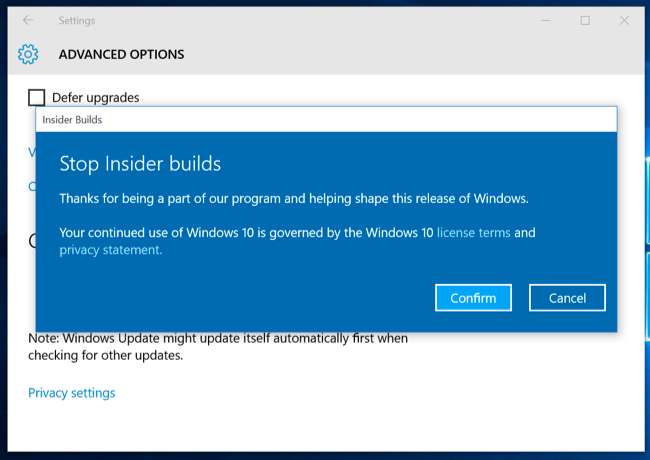Click the Stop Insider builds heading
This screenshot has width=650, height=460.
tap(140, 164)
